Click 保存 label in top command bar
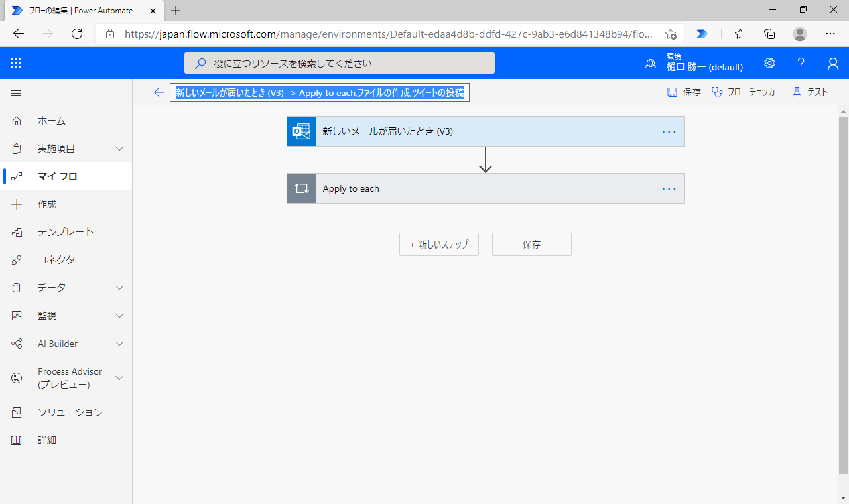This screenshot has height=504, width=849. (x=692, y=92)
